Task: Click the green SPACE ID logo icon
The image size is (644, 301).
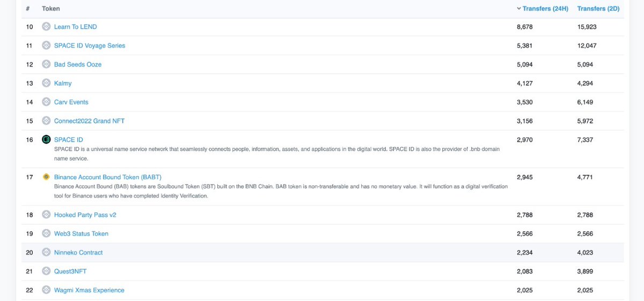Action: click(x=46, y=140)
